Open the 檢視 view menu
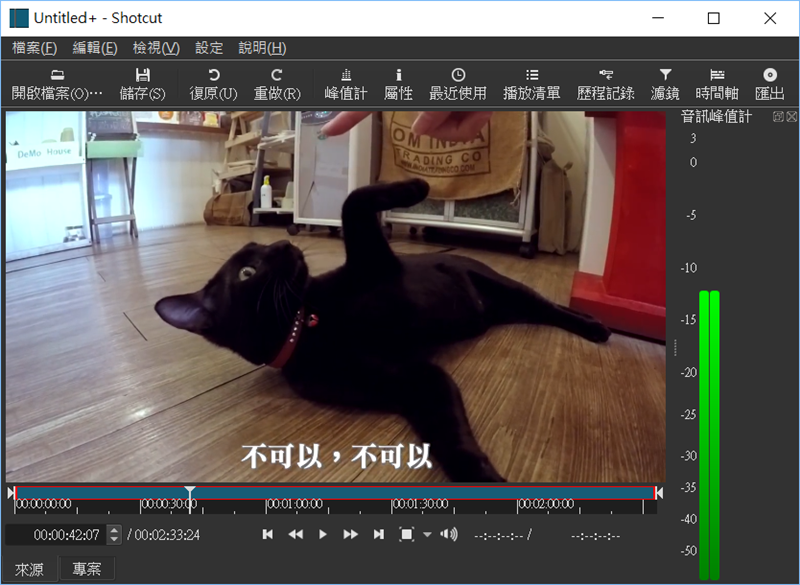 click(x=156, y=48)
